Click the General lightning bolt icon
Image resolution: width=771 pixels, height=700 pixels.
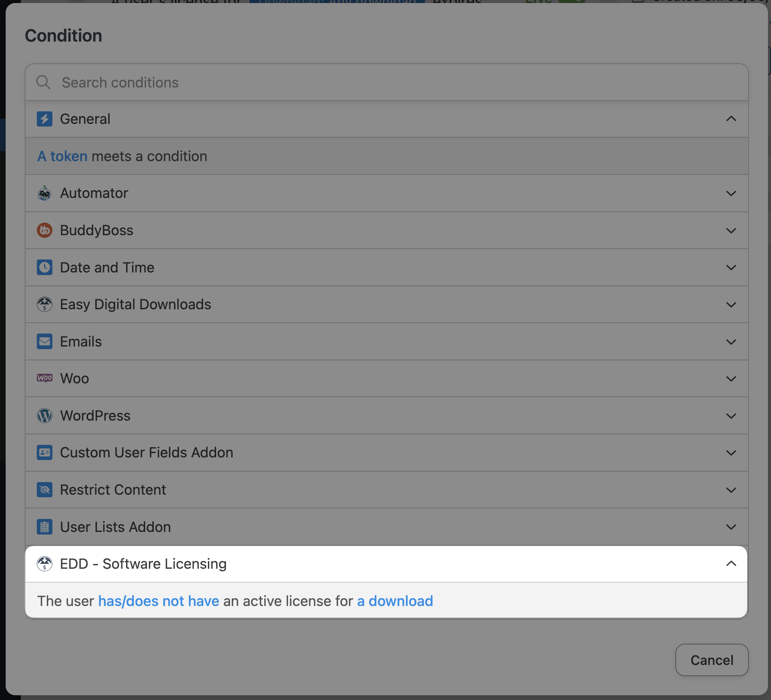[45, 119]
